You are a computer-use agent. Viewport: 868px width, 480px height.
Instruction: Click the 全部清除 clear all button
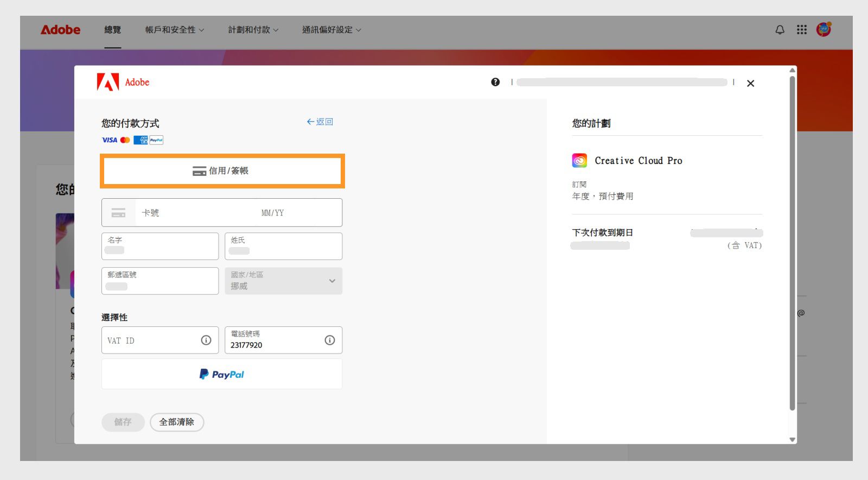point(177,422)
